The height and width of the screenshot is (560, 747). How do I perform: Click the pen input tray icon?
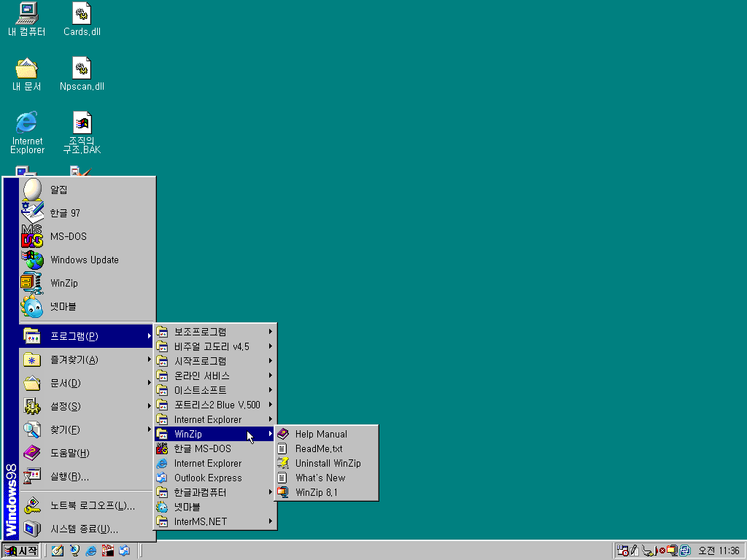click(634, 551)
